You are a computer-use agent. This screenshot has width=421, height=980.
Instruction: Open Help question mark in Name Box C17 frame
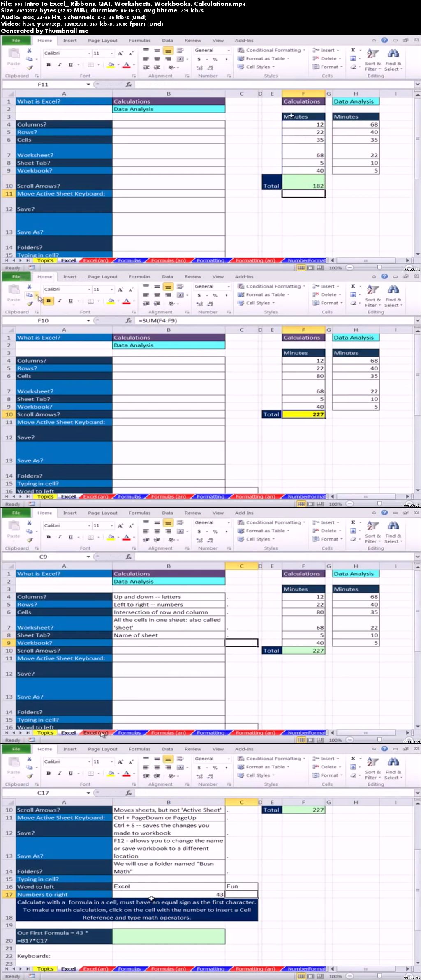[x=384, y=749]
